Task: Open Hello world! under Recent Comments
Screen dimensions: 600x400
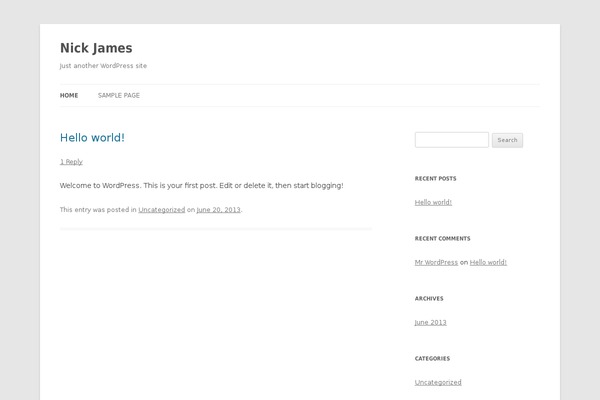Action: 488,262
